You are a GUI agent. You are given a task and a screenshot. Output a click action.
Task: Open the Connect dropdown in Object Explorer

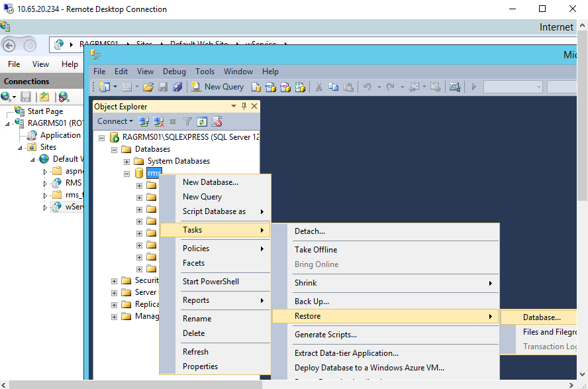(x=115, y=121)
